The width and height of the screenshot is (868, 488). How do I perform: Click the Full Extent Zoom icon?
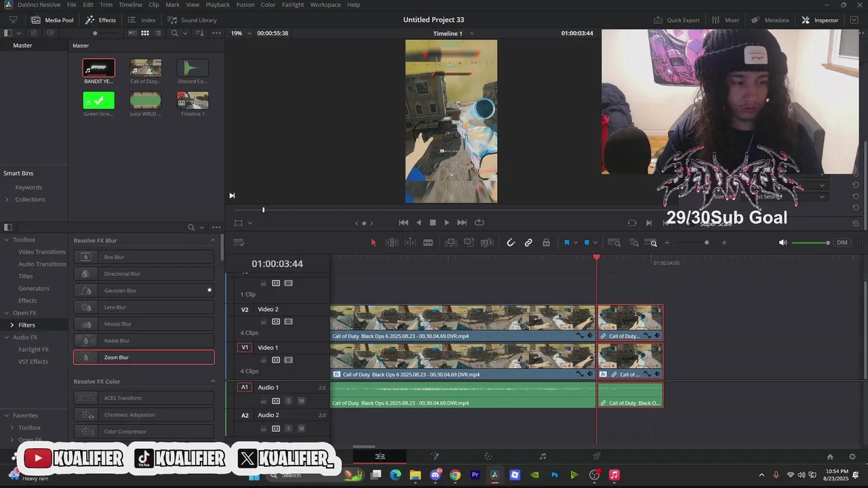[614, 243]
